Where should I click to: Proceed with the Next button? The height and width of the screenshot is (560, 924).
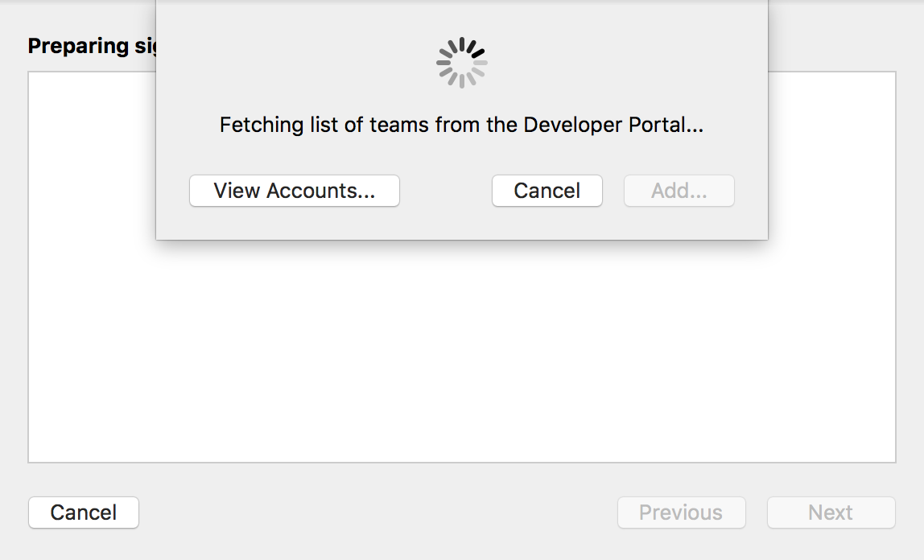coord(831,513)
